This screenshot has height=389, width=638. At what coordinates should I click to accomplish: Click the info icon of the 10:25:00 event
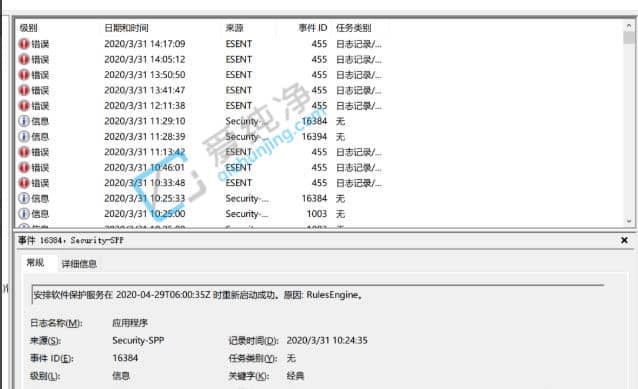pyautogui.click(x=24, y=214)
